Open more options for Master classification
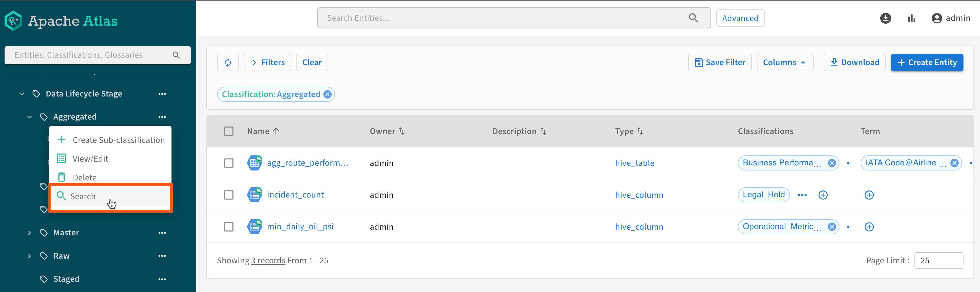 (162, 233)
